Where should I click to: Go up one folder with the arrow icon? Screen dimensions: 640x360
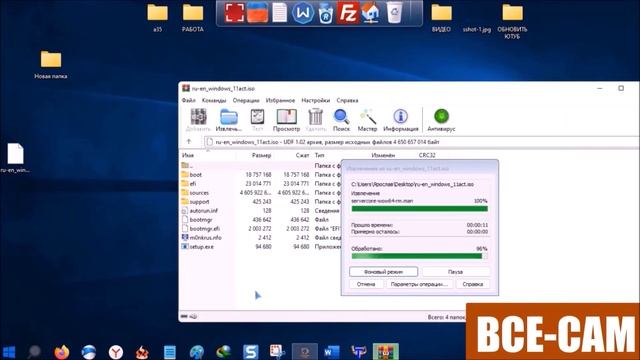189,142
